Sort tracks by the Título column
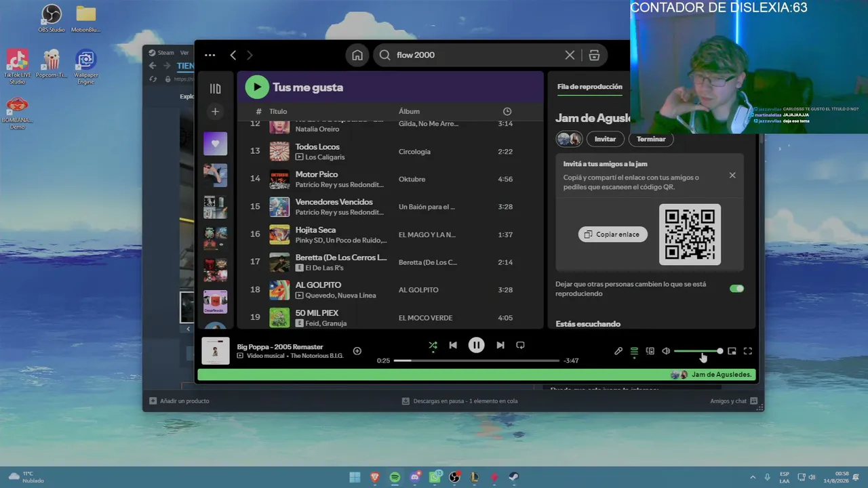Screen dimensions: 868x488 (278, 111)
